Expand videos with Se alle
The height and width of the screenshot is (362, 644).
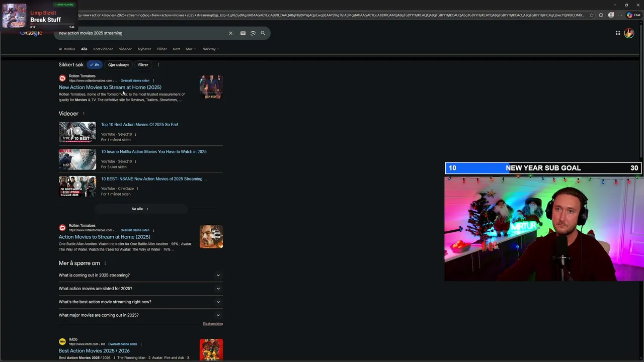pos(140,209)
